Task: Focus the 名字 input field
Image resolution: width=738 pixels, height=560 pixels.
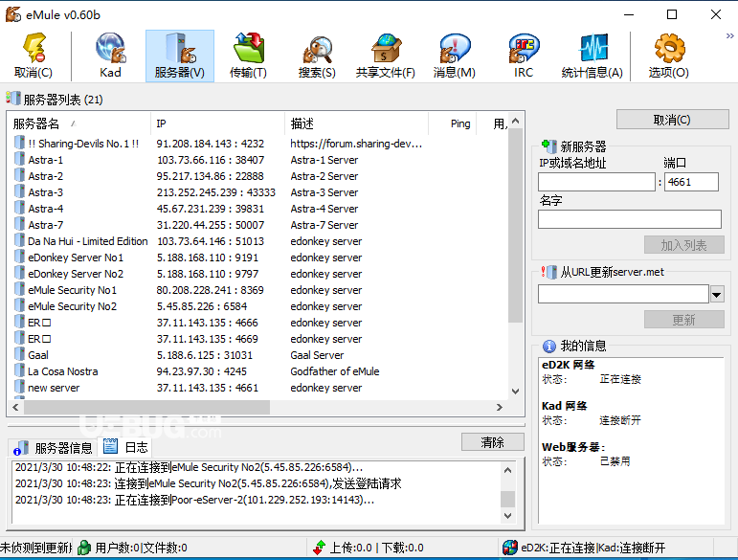Action: (x=629, y=219)
